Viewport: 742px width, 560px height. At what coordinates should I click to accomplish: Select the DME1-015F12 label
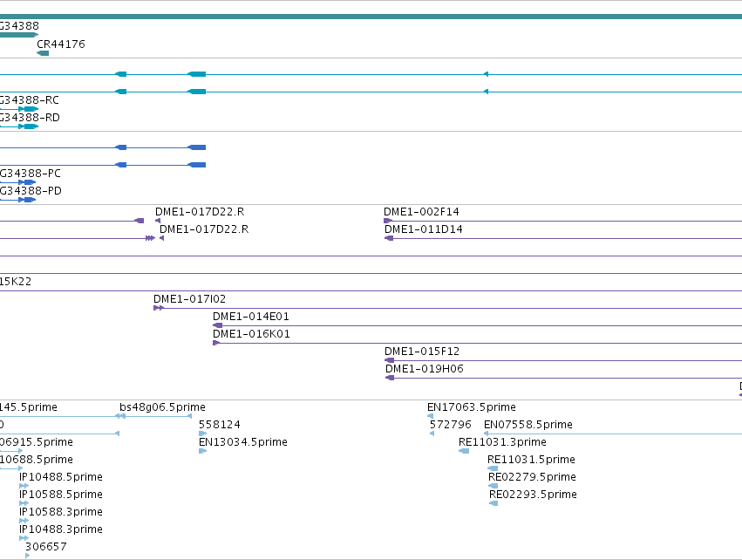pyautogui.click(x=422, y=352)
